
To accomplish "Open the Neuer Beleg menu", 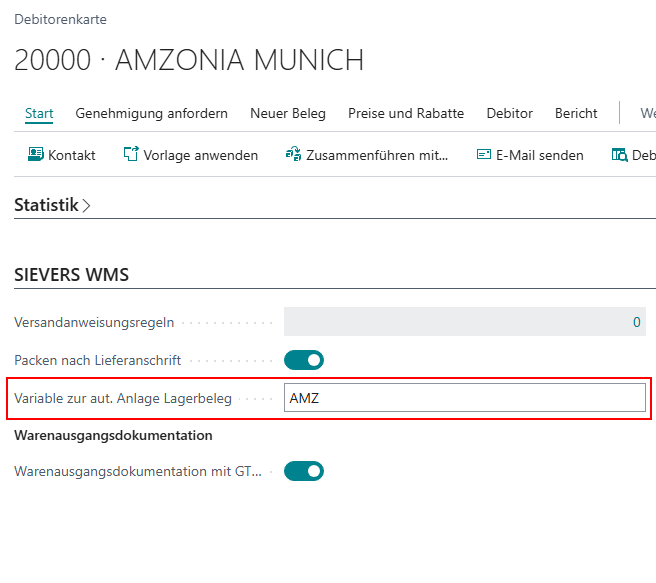I will pyautogui.click(x=287, y=113).
